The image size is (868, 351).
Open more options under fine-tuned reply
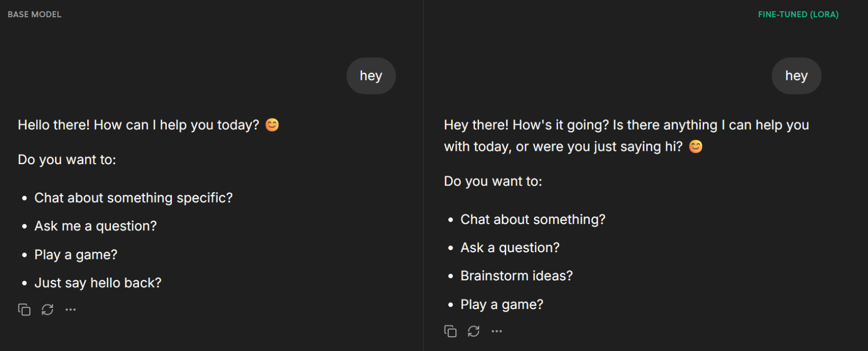click(497, 331)
